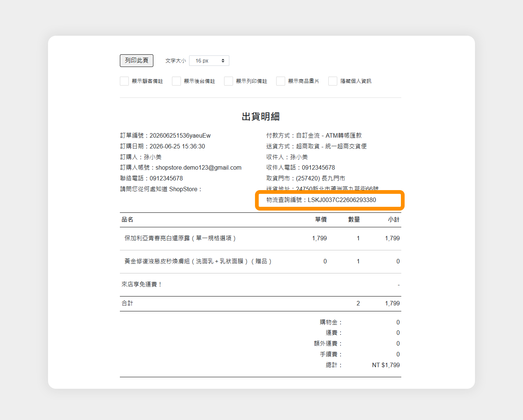The image size is (523, 420).
Task: Click the 額外運費： label
Action: pos(328,344)
